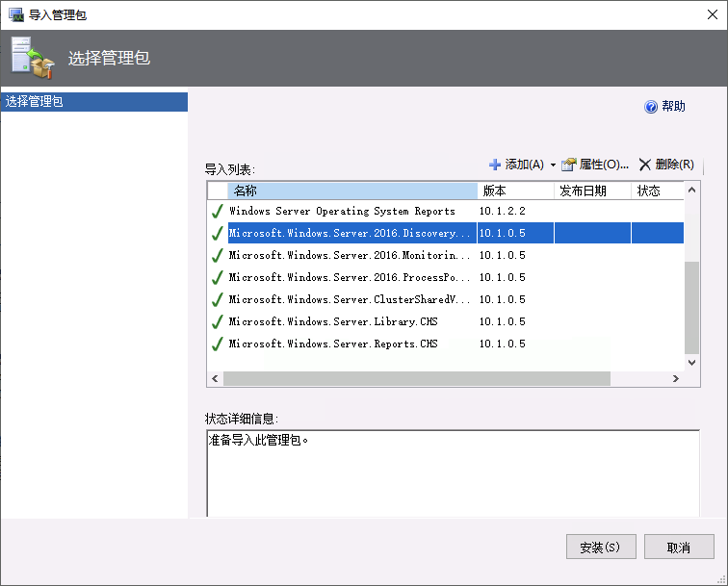Sort the list by the 版本 column header
728x586 pixels.
coord(515,191)
